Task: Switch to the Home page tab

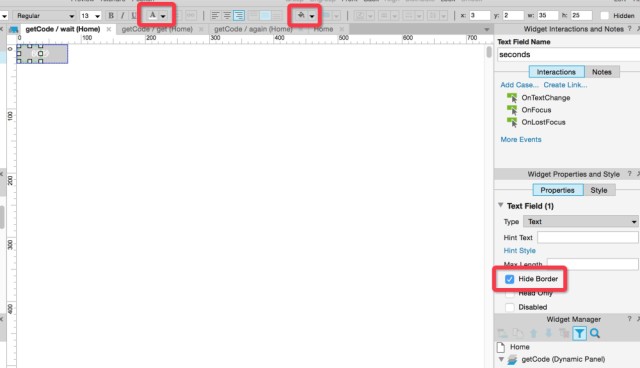Action: point(323,29)
